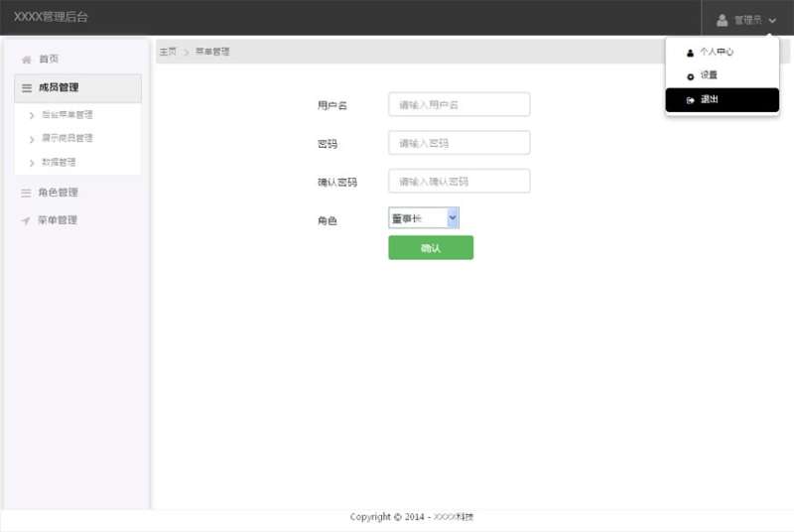Focus the 用户名 input field

459,104
